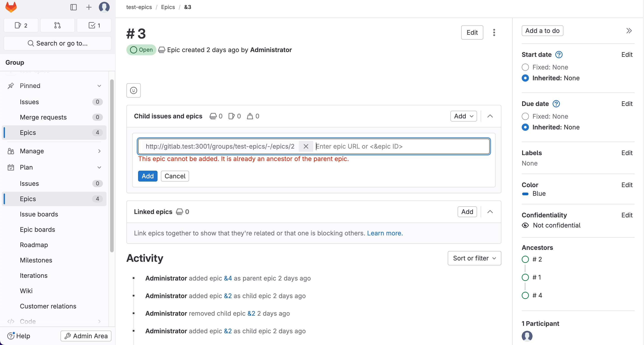Click the GitLab fox logo
The image size is (644, 345).
point(11,7)
